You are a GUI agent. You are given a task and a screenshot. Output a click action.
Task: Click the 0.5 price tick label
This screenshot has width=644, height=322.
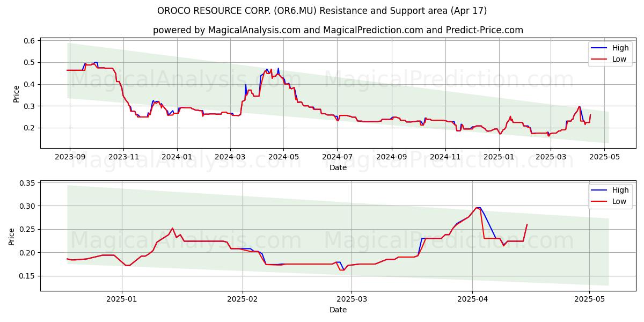[30, 62]
